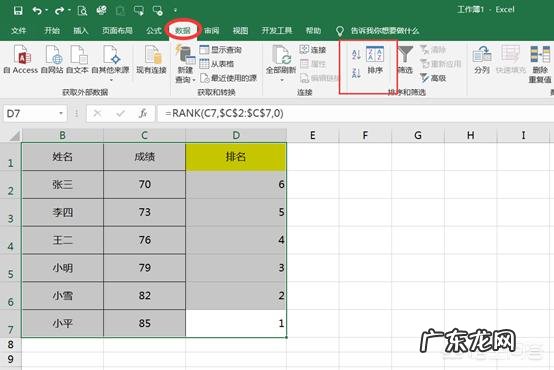
Task: Sort ascending with the A-Z icon
Action: [356, 54]
